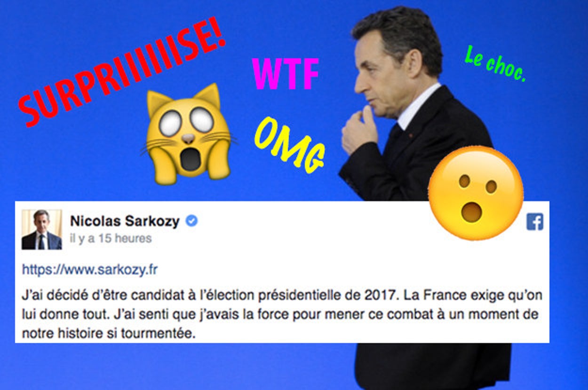
Task: Click the astonished emoji's open mouth
Action: pos(472,212)
